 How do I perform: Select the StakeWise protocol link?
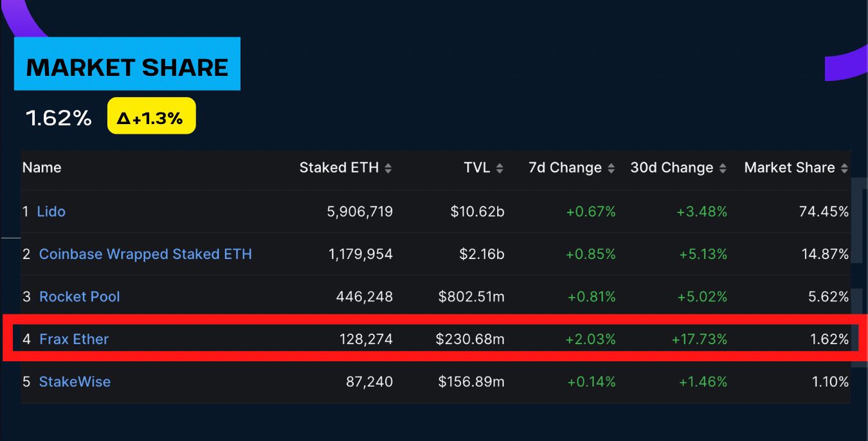(75, 381)
